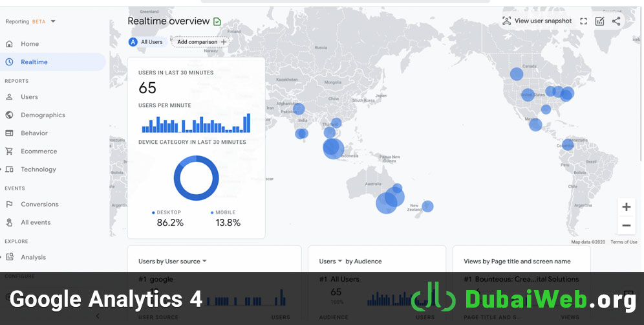Zoom in on the map
The image size is (644, 325).
pos(627,207)
